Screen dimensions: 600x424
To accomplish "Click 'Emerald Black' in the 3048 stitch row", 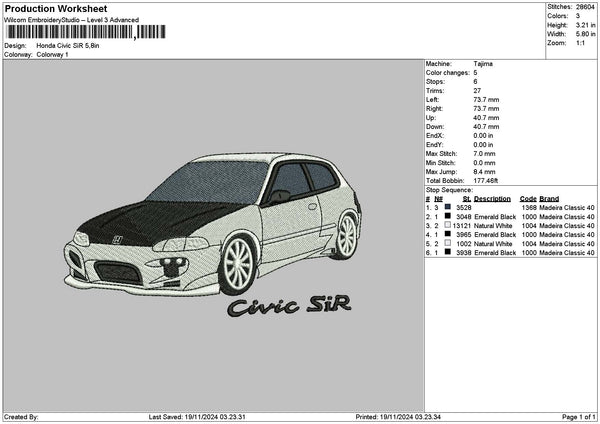I will tap(495, 217).
